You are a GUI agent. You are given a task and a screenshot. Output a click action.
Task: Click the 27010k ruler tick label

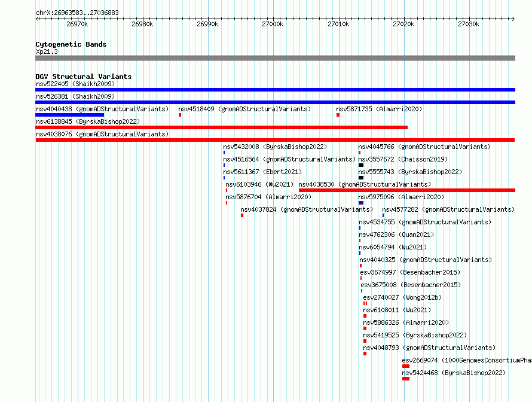pos(338,24)
